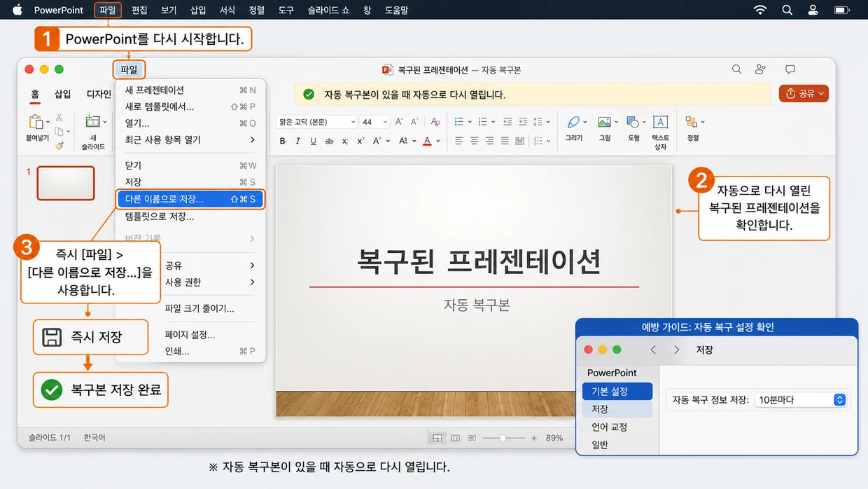Switch to Normal view in status bar
The height and width of the screenshot is (489, 868).
click(437, 438)
